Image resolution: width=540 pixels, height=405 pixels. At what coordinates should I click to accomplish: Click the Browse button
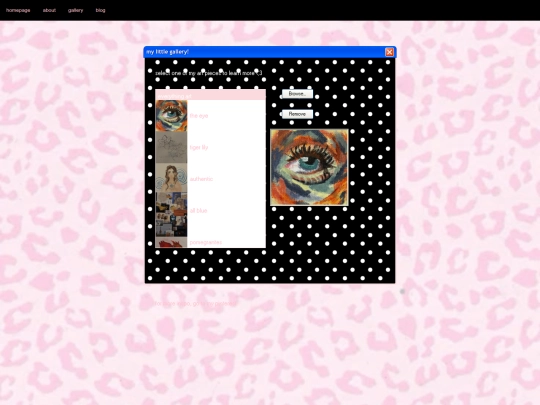[x=298, y=94]
